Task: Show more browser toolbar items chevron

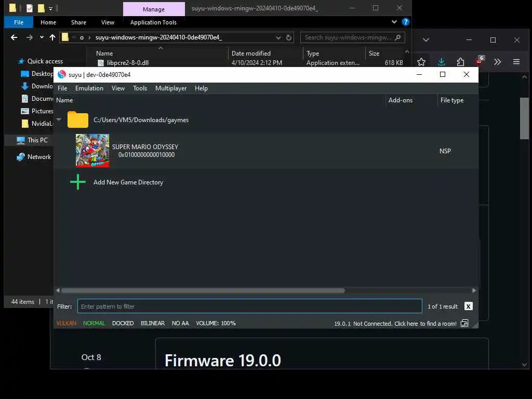Action: [x=497, y=62]
